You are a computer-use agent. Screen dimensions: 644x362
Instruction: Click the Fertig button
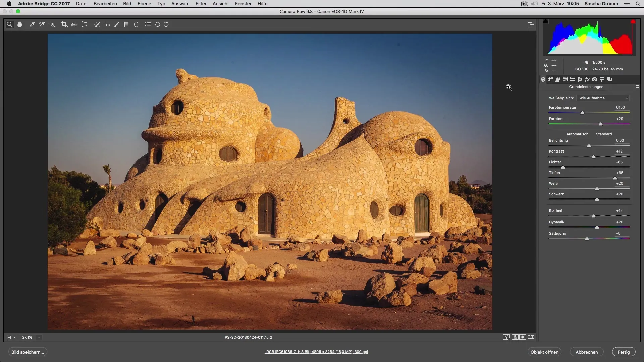[624, 352]
